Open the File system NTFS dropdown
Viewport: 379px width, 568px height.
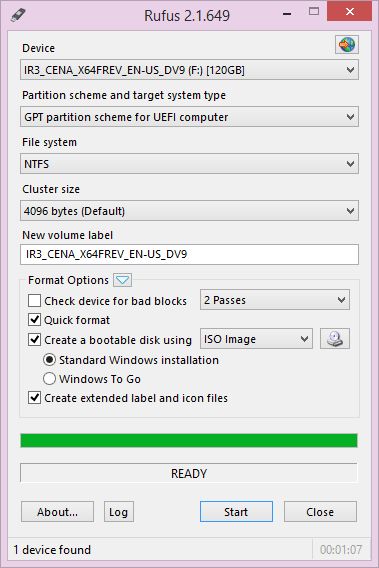[x=189, y=164]
